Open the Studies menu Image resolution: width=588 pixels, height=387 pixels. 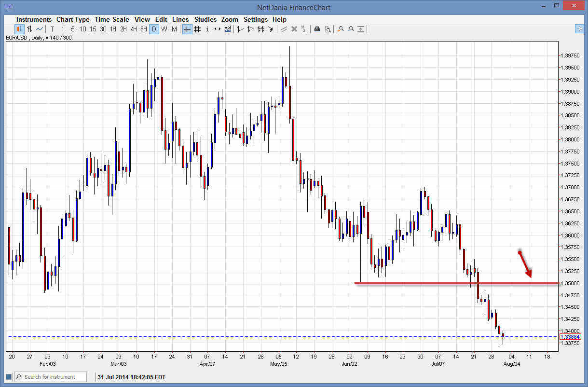click(205, 19)
